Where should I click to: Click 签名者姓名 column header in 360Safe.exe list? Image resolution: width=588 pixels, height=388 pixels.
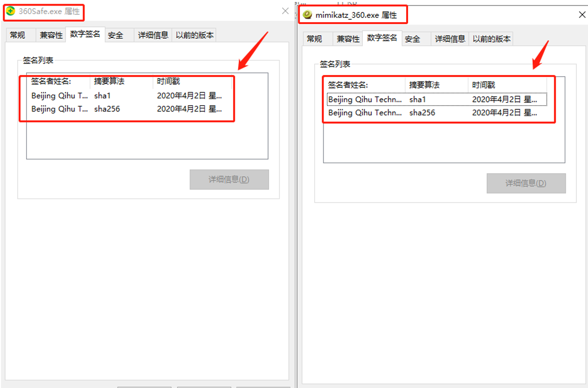(58, 81)
